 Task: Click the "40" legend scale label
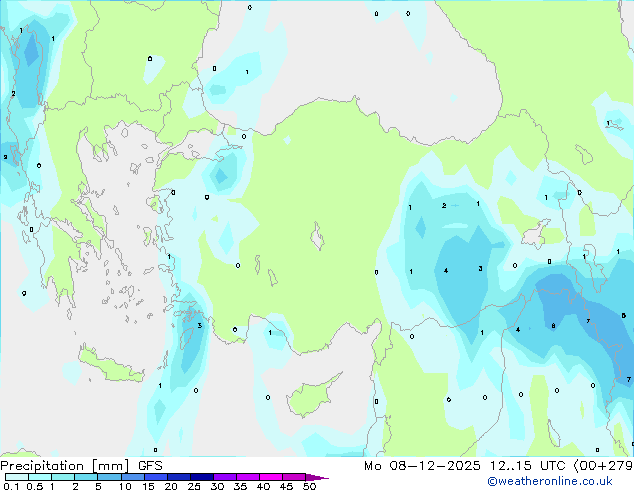pyautogui.click(x=263, y=486)
